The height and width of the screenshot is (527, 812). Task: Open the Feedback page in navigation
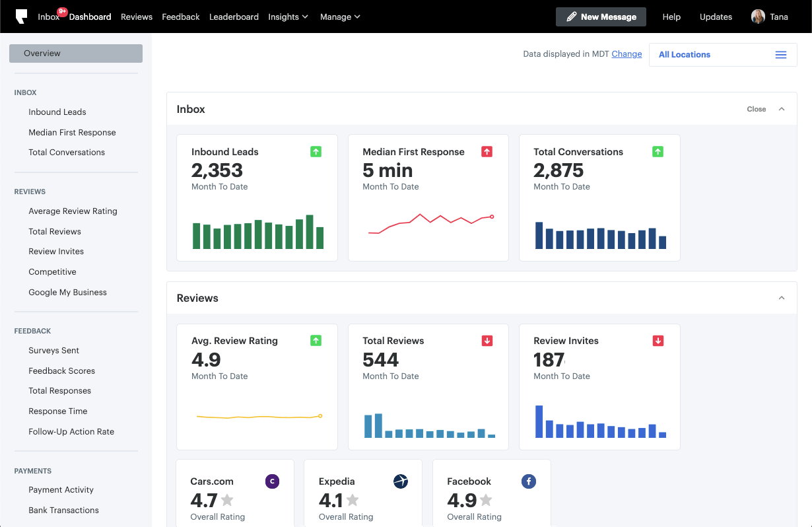tap(180, 17)
